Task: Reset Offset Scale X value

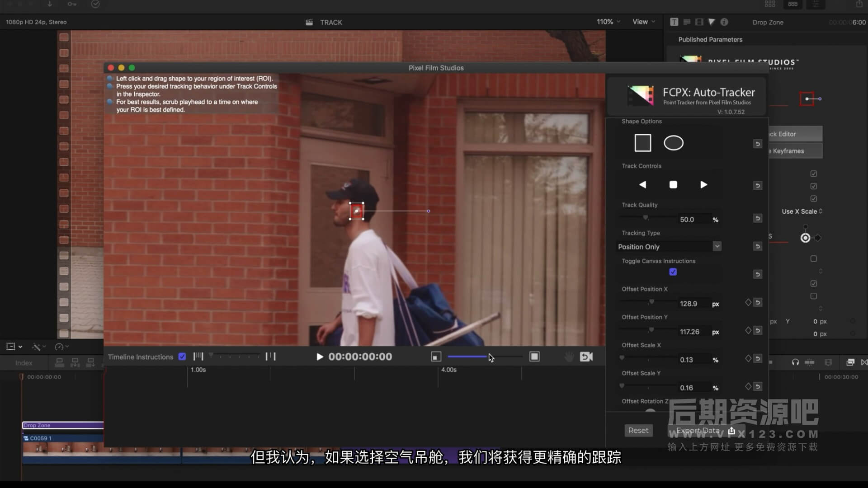Action: coord(758,358)
